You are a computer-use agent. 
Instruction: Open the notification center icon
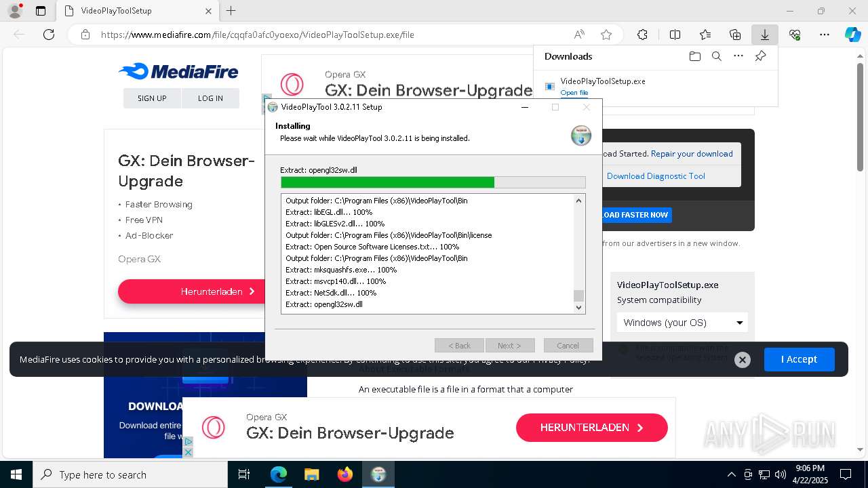[846, 474]
